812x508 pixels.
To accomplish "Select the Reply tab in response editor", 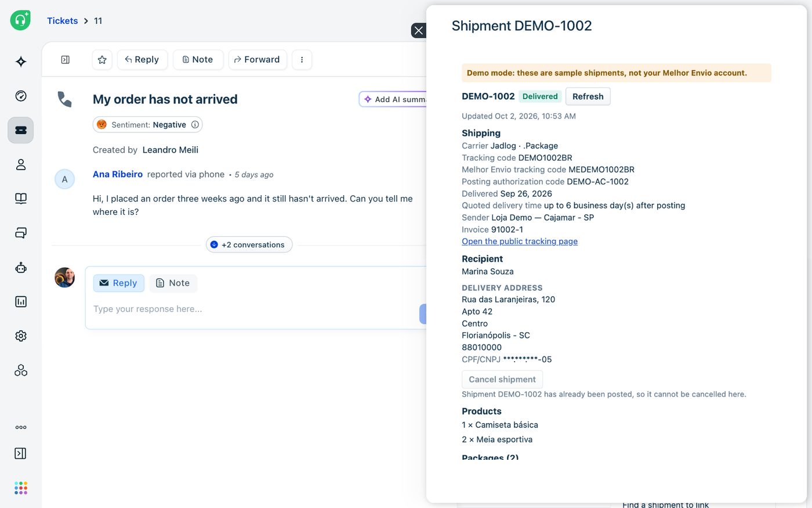I will click(118, 283).
